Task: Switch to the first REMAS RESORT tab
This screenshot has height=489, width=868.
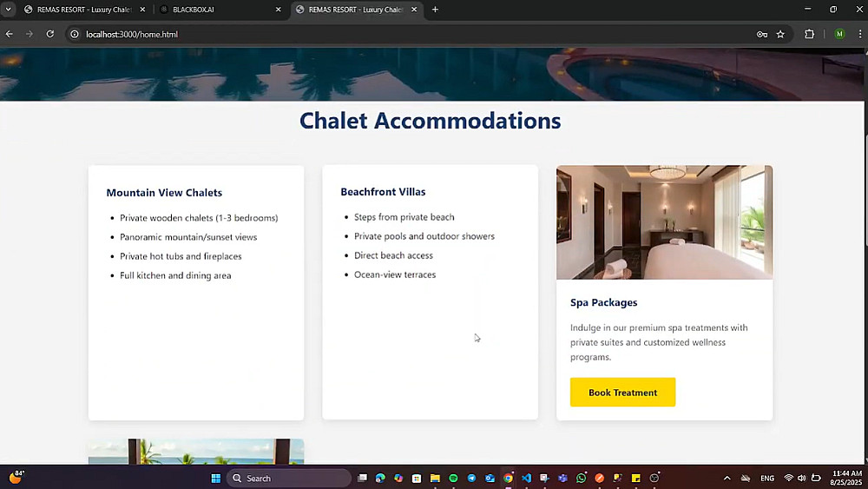Action: click(x=84, y=10)
